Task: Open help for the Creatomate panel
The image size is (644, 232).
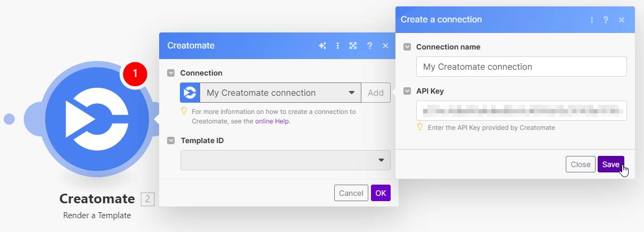Action: (x=369, y=46)
